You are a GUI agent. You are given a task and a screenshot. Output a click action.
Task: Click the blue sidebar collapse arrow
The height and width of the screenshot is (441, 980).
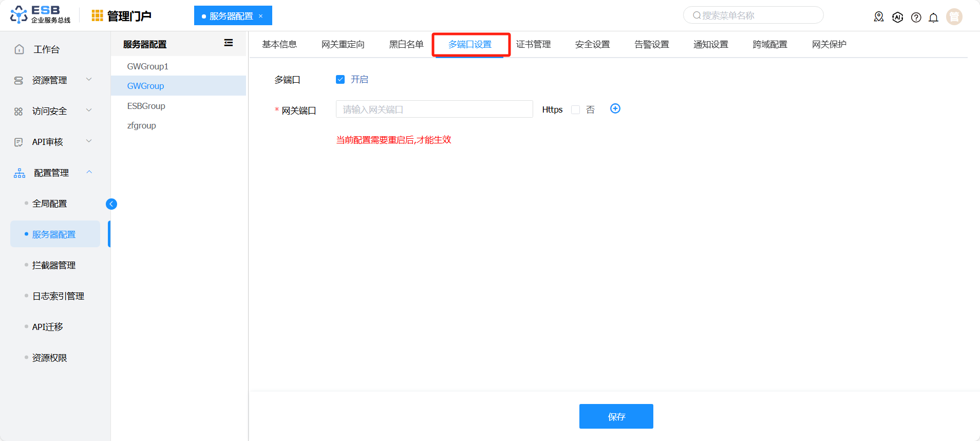[x=111, y=204]
